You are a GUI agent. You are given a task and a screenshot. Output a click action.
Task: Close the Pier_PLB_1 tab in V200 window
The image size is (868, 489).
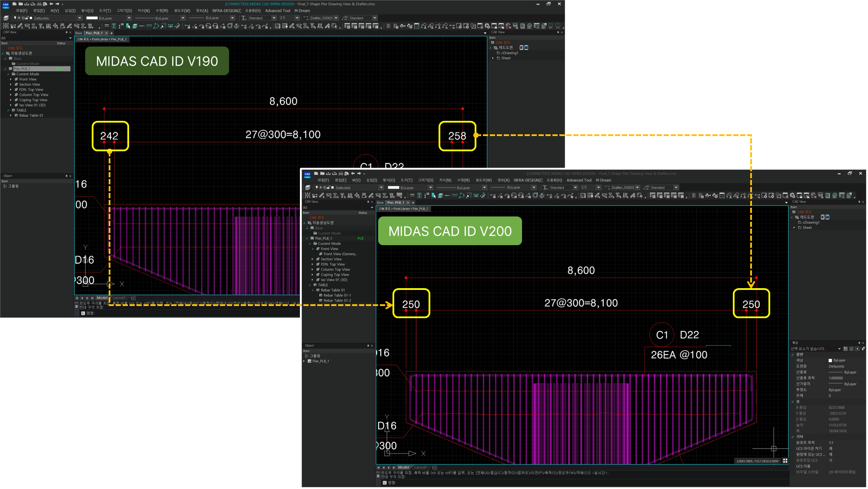click(x=408, y=203)
